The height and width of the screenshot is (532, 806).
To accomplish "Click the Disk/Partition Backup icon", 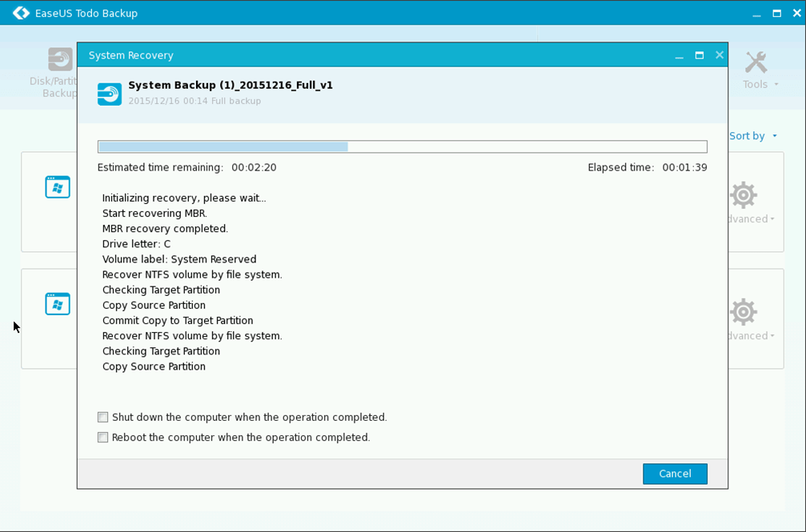I will click(x=61, y=60).
